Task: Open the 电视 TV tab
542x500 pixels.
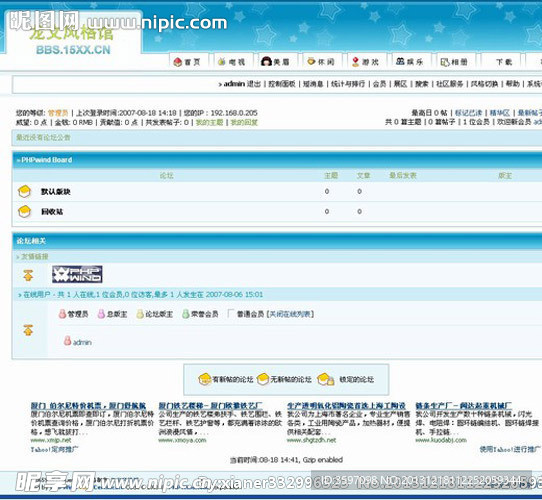Action: pos(232,62)
